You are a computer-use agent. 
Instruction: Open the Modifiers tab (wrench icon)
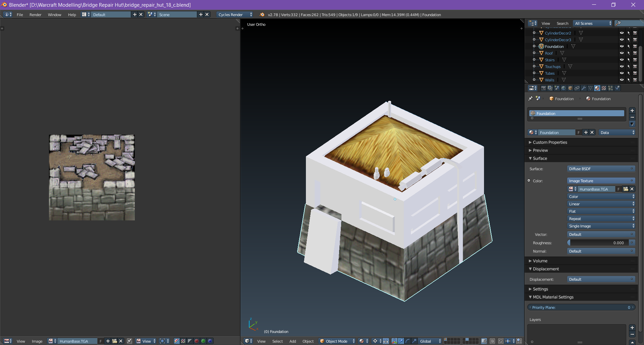(x=584, y=88)
